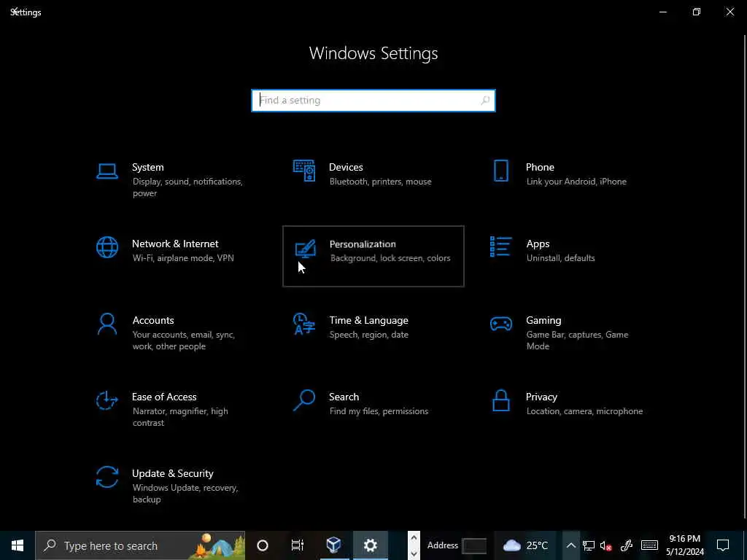Open the Personalization tile
The image size is (747, 560).
373,256
